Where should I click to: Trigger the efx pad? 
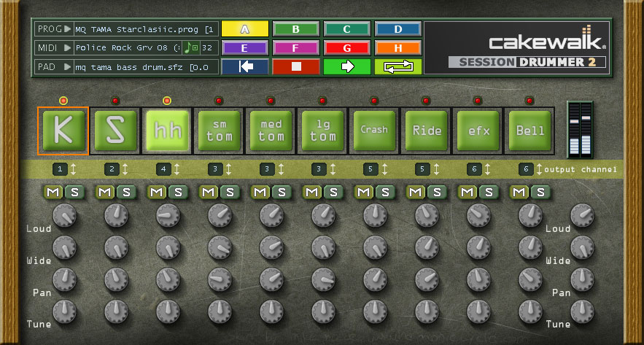[478, 131]
